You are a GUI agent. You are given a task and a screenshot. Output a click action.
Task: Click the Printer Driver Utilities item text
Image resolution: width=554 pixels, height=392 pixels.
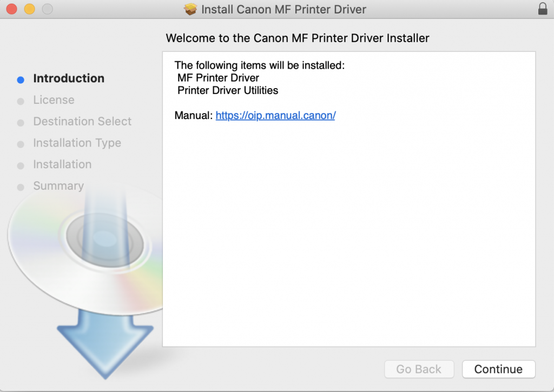(x=228, y=90)
